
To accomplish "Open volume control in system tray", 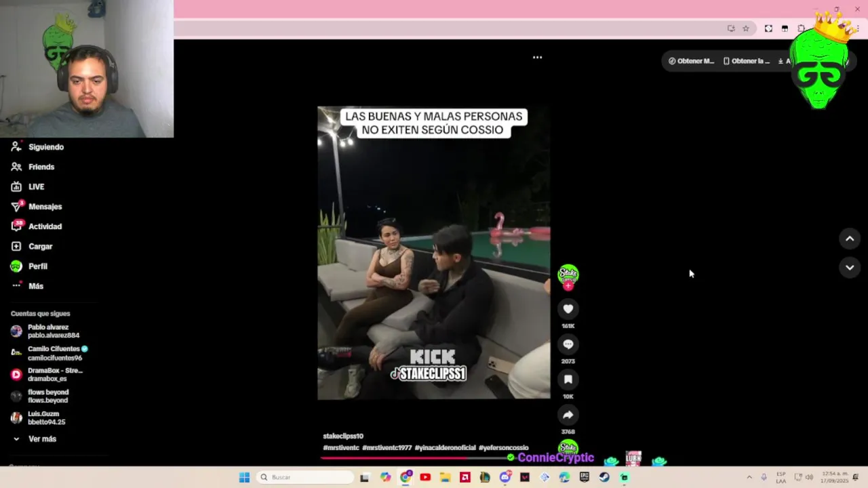I will coord(809,477).
